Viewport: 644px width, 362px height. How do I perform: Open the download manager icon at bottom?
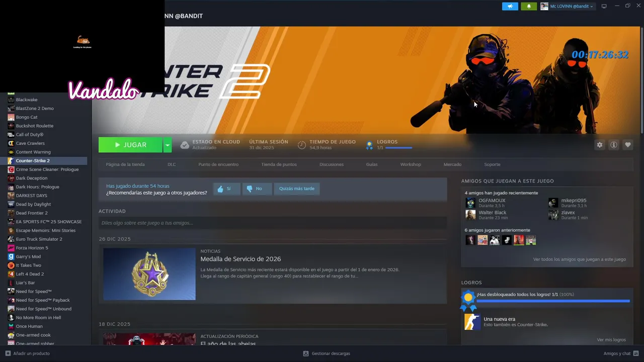[305, 353]
